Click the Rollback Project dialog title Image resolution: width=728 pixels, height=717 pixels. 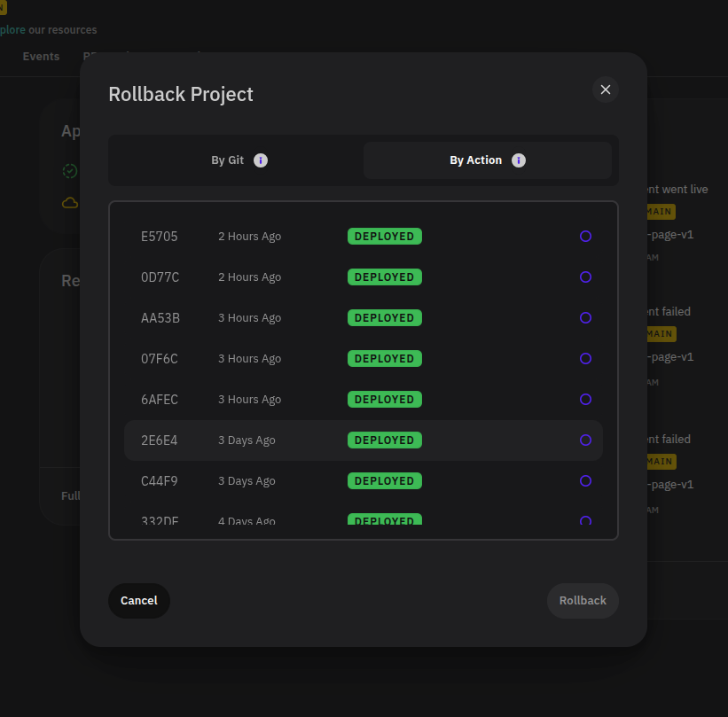(181, 95)
